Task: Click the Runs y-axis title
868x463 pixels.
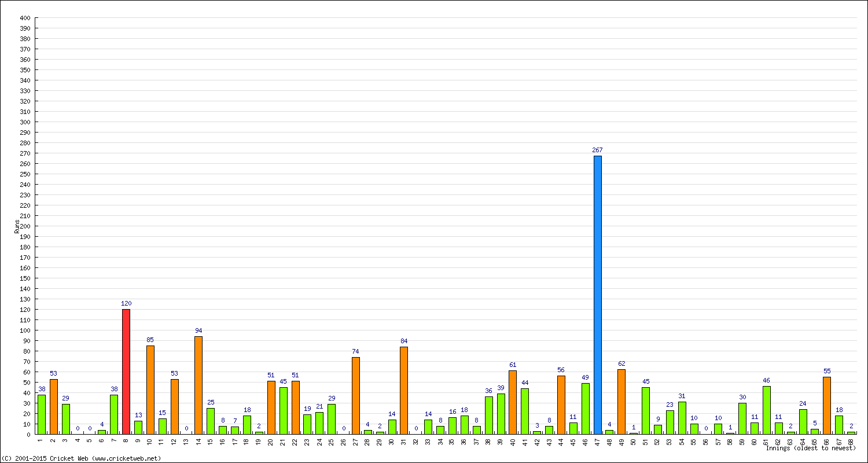Action: [x=17, y=226]
